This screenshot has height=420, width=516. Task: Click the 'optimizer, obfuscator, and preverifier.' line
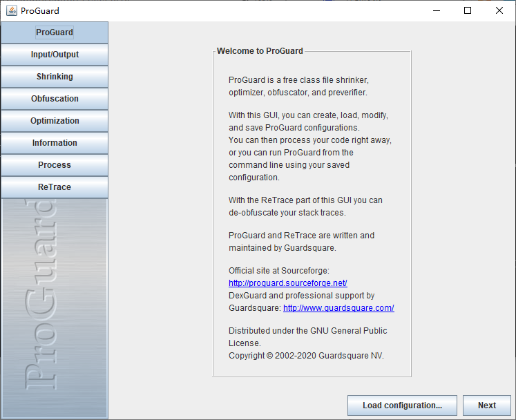coord(298,93)
